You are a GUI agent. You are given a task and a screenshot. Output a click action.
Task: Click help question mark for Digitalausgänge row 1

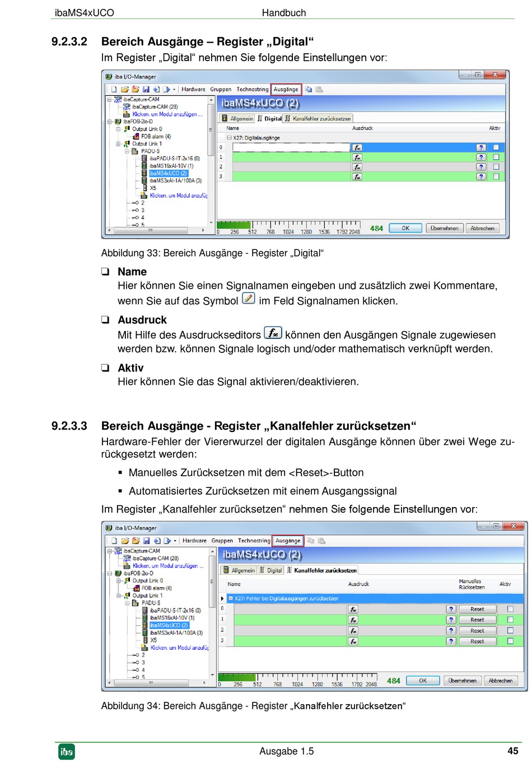[x=481, y=157]
